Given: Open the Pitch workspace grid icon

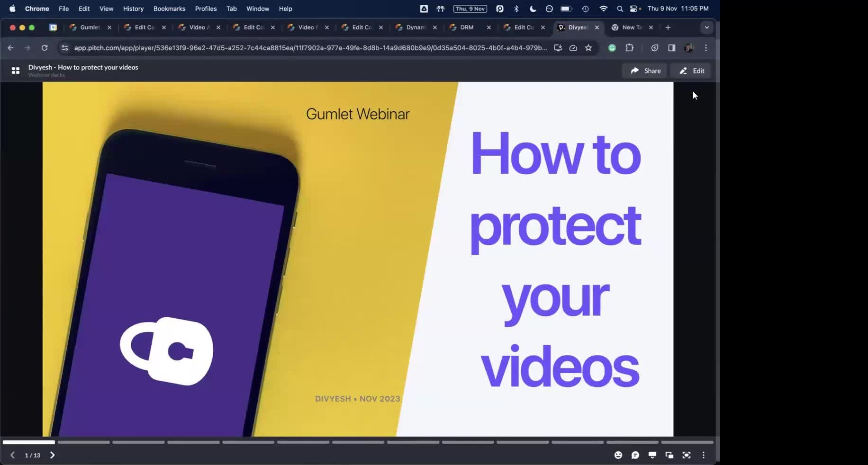Looking at the screenshot, I should click(x=16, y=71).
